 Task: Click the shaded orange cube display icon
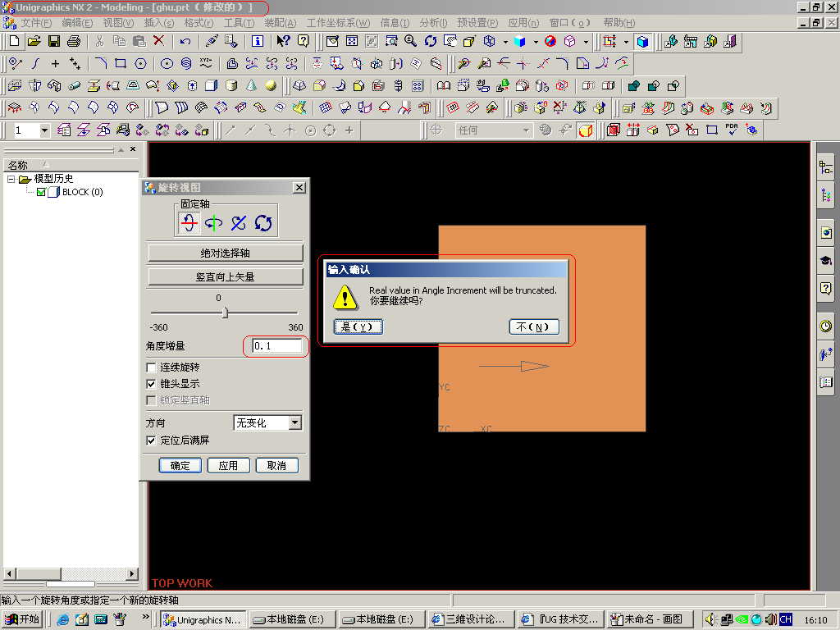[586, 130]
